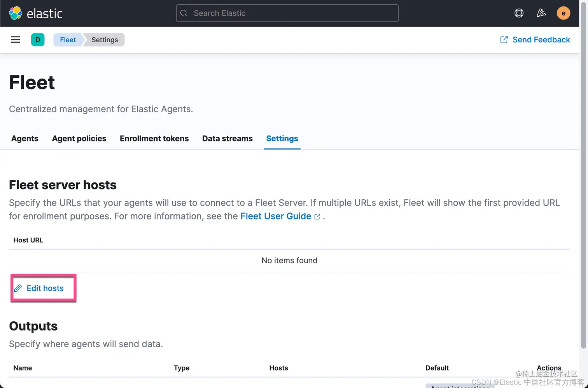Viewport: 588px width, 388px height.
Task: Click the external icon after Fleet User Guide
Action: click(x=317, y=217)
